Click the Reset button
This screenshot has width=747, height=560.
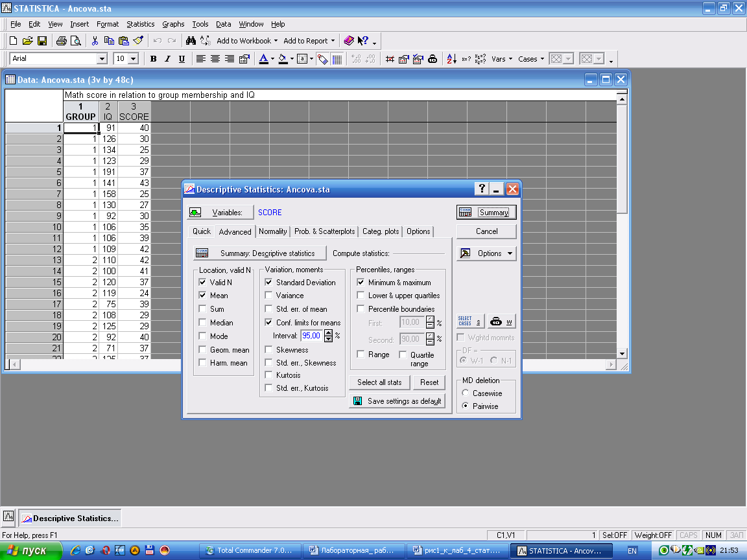[x=429, y=382]
